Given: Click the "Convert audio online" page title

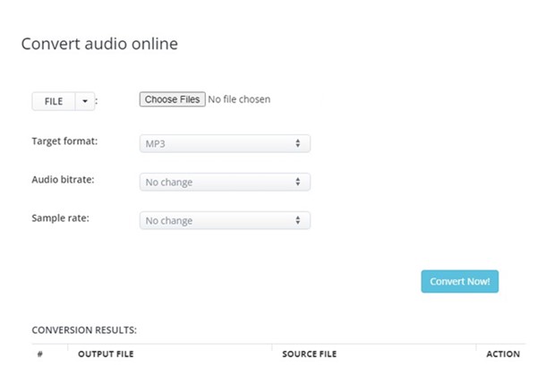Looking at the screenshot, I should (99, 44).
